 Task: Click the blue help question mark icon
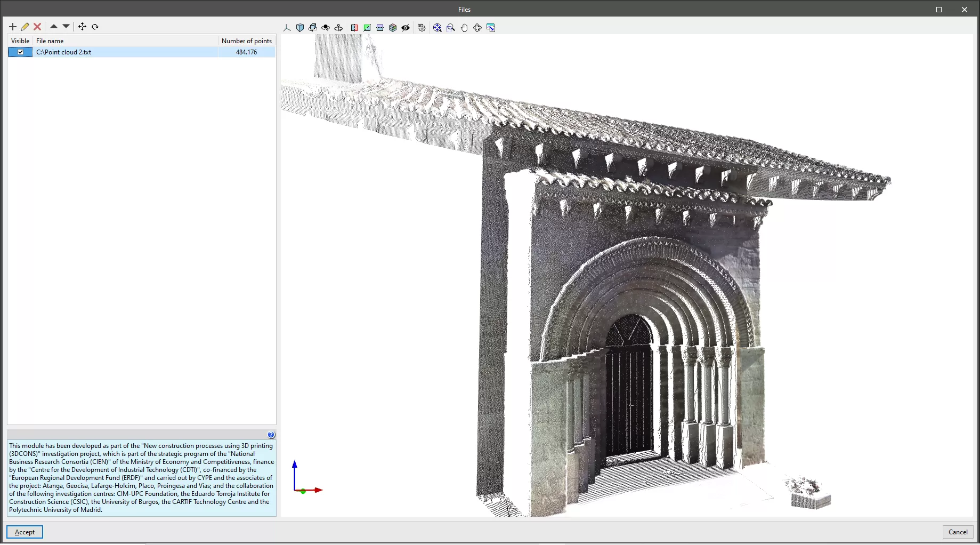point(271,435)
